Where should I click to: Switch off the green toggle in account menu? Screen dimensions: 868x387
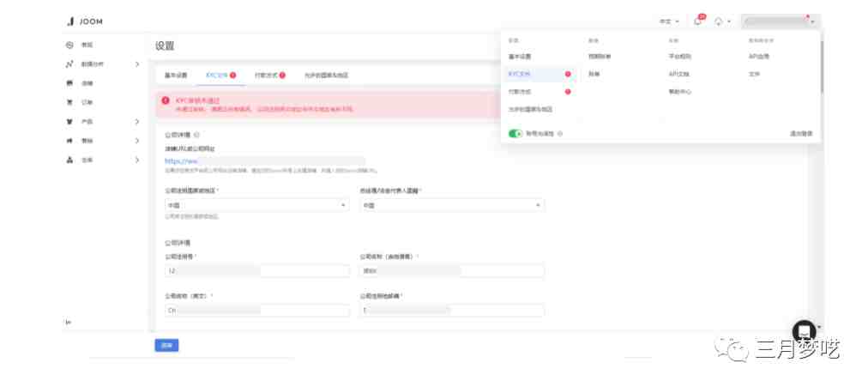515,133
